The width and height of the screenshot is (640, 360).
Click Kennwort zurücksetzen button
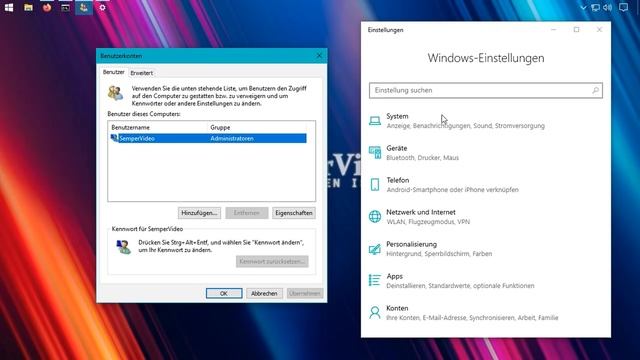point(272,261)
